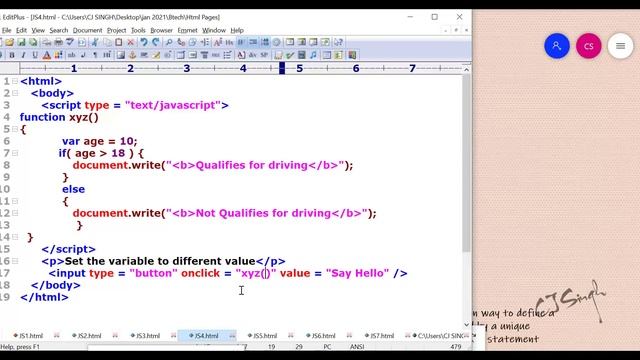Paste from clipboard using Paste icon

pyautogui.click(x=118, y=42)
